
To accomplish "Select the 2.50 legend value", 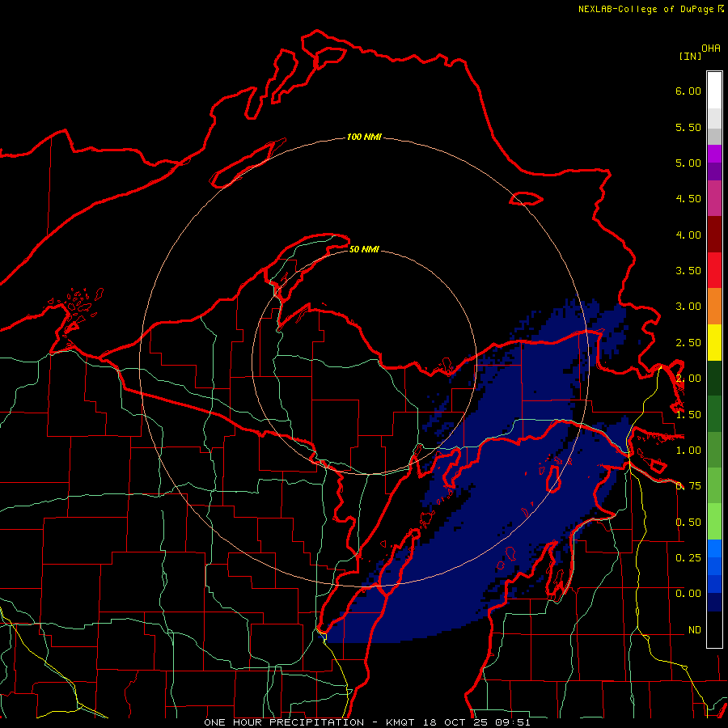I will (x=688, y=343).
